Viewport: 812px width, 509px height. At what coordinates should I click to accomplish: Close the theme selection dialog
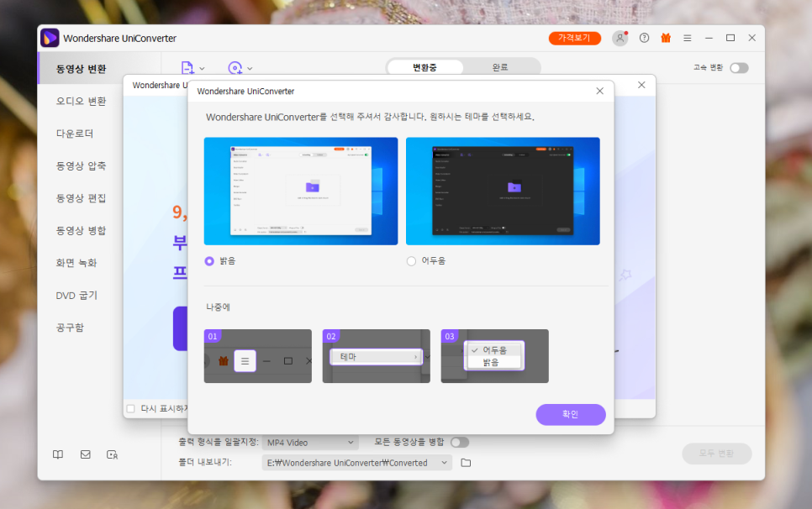click(x=599, y=91)
